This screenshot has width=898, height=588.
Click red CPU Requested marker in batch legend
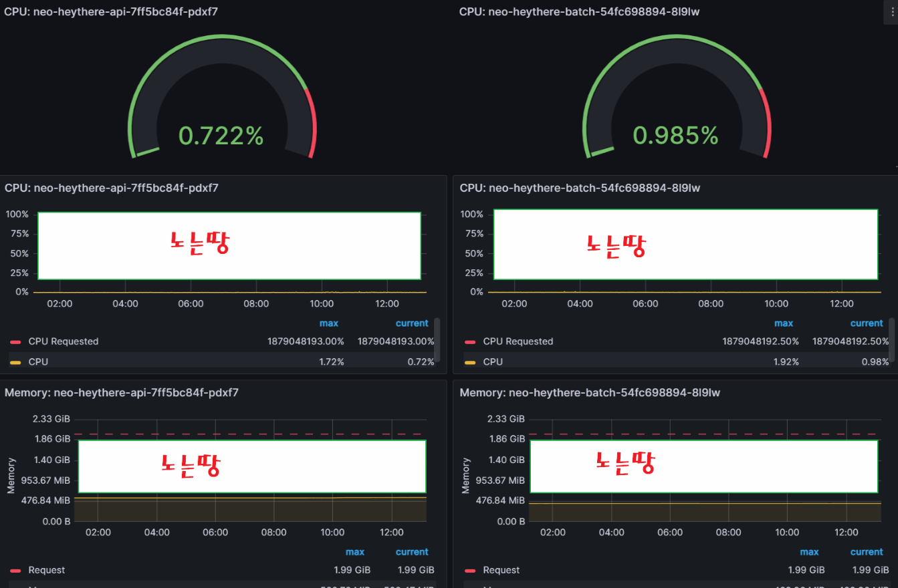470,341
